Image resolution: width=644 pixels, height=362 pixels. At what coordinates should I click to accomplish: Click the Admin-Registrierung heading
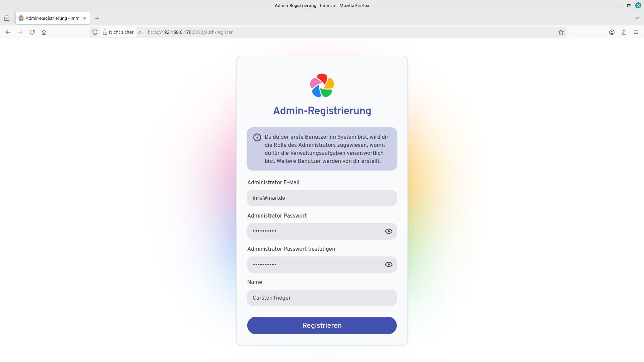(x=322, y=111)
